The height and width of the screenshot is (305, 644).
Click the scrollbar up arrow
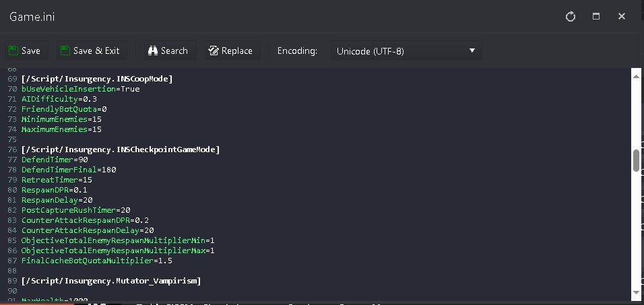[x=636, y=76]
